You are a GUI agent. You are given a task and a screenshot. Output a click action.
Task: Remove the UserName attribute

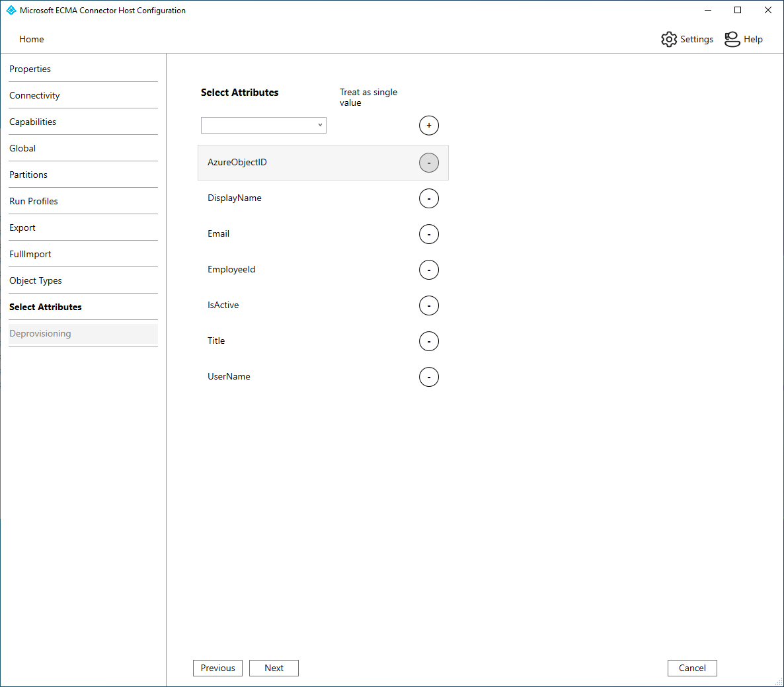(428, 377)
